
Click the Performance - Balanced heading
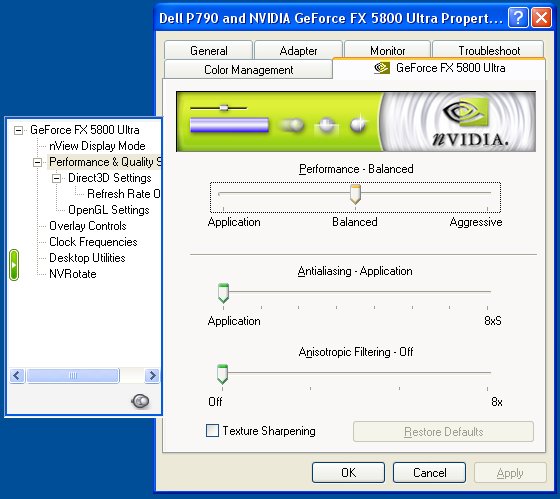356,169
